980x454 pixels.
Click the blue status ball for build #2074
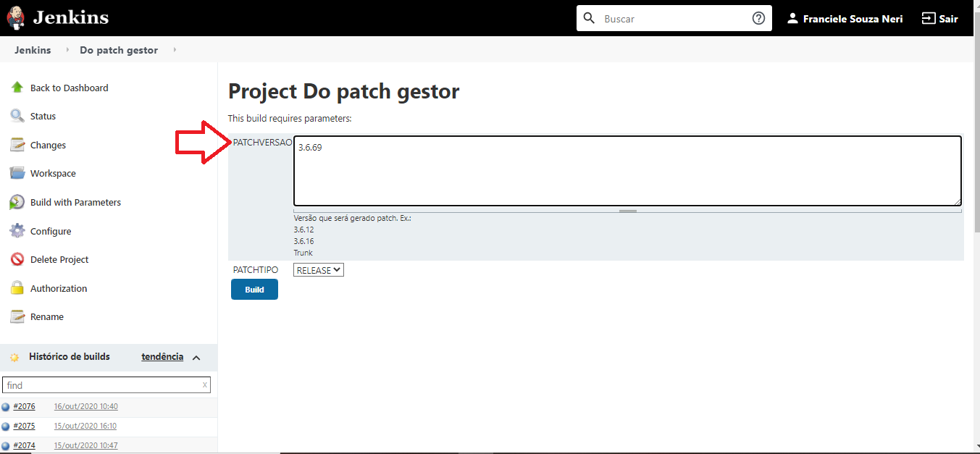pos(6,446)
